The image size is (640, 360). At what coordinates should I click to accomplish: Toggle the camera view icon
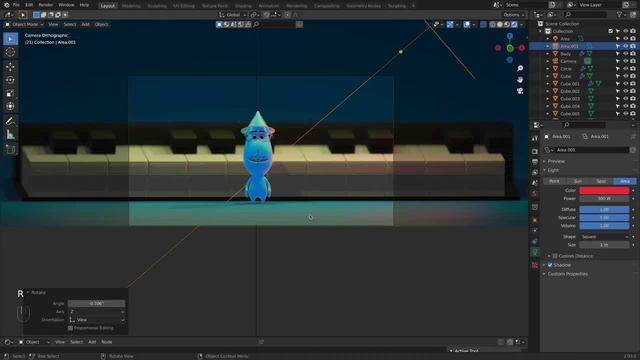pyautogui.click(x=520, y=91)
